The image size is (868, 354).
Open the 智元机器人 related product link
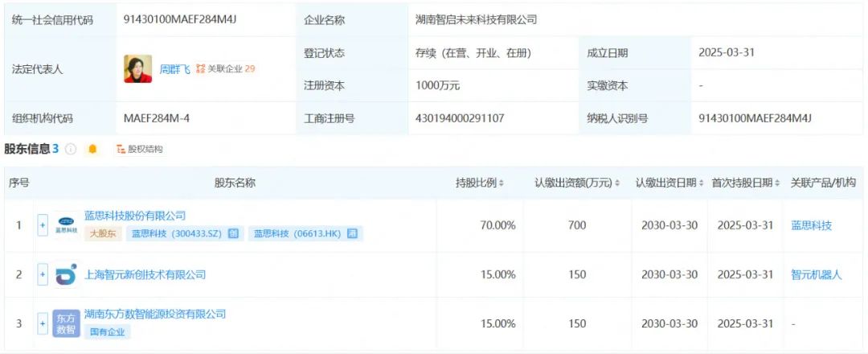click(817, 274)
